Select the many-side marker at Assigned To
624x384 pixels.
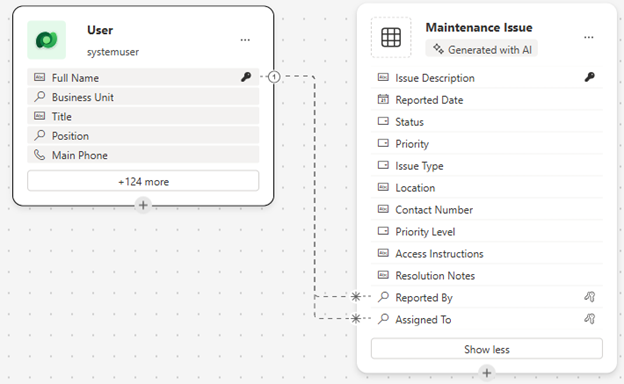[x=356, y=318]
